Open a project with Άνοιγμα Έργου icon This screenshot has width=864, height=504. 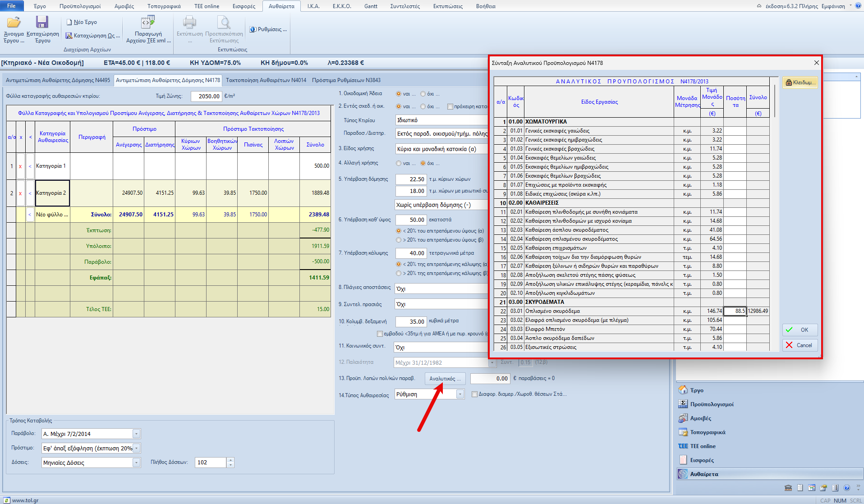click(14, 23)
